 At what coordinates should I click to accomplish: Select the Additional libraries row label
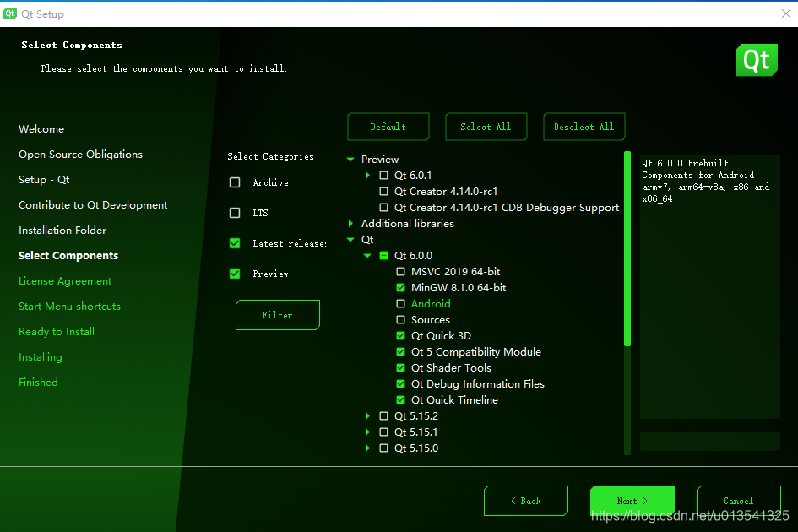coord(408,224)
